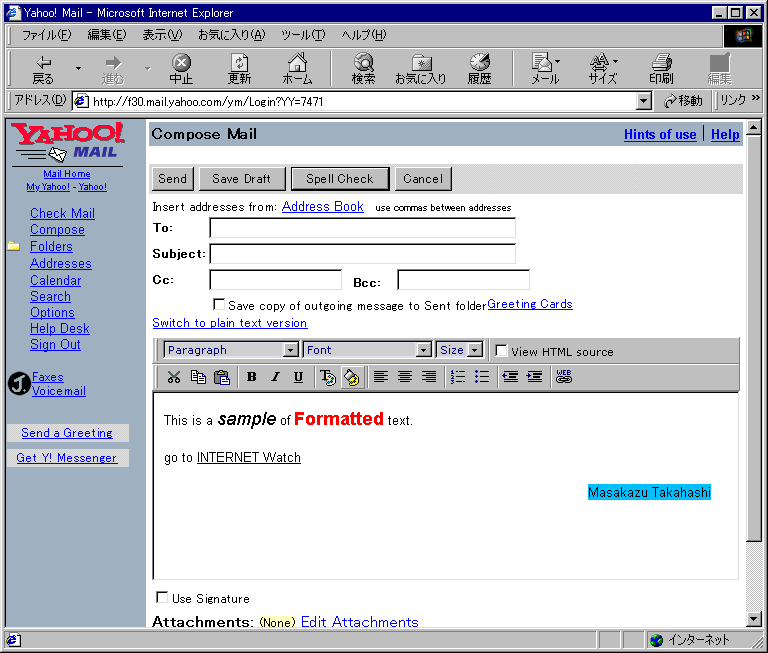Open Check Mail in sidebar
This screenshot has height=653, width=768.
[62, 214]
